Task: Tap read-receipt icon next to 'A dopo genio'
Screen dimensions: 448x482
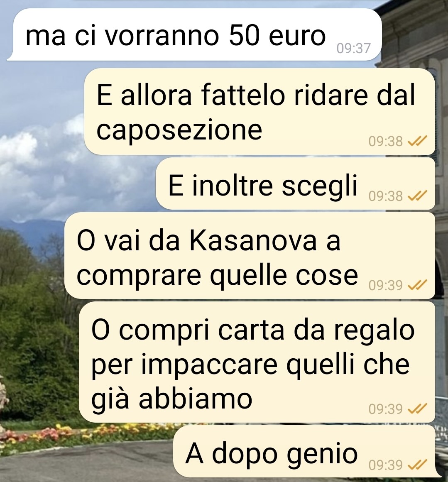Action: coord(417,464)
